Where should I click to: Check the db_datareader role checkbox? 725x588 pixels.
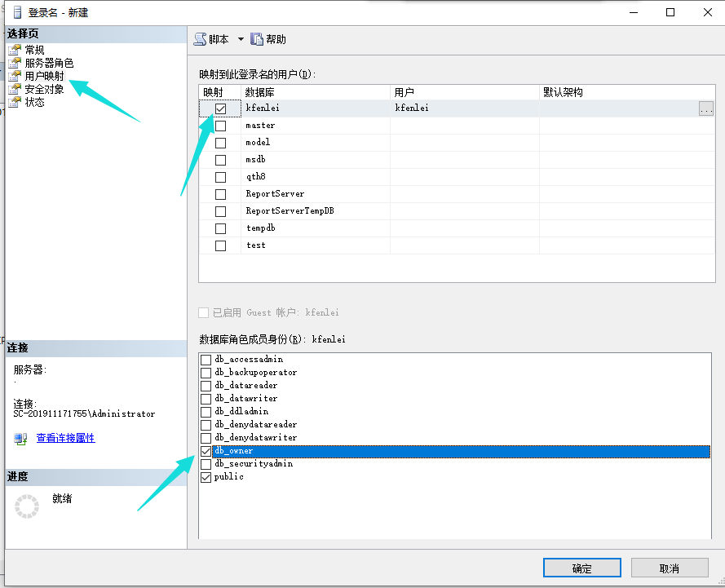[206, 386]
